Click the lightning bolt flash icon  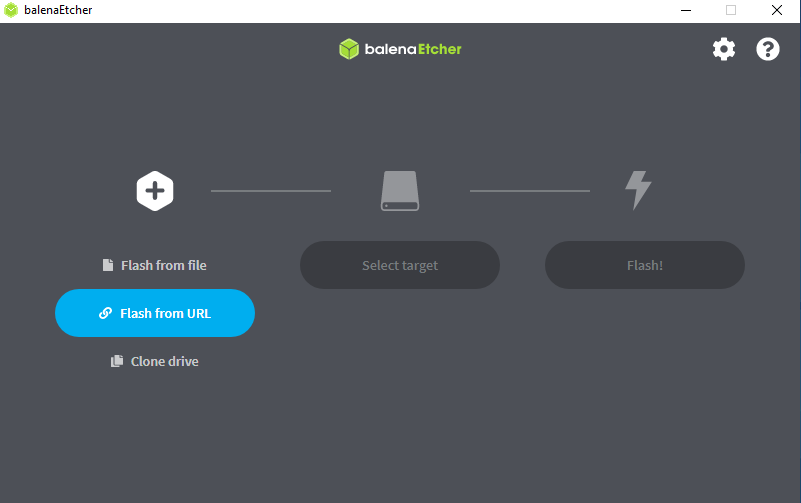[x=638, y=190]
